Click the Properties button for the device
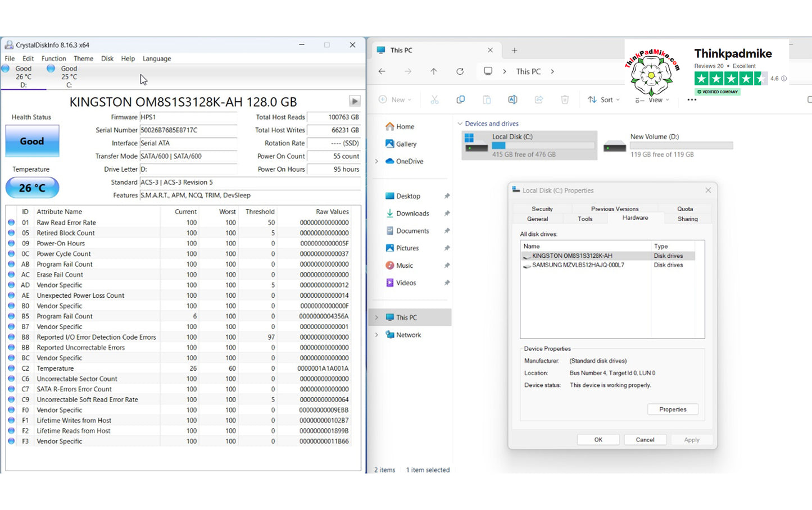The width and height of the screenshot is (812, 510). [x=673, y=409]
